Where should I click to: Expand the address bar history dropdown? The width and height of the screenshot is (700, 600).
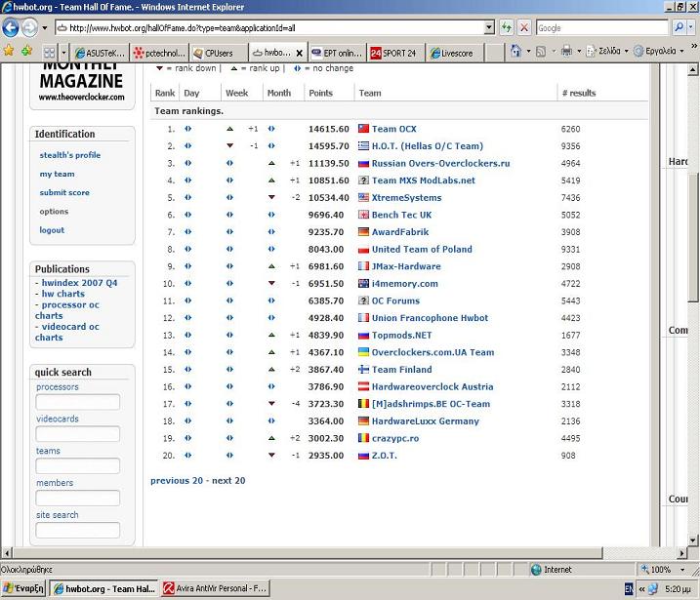point(489,27)
